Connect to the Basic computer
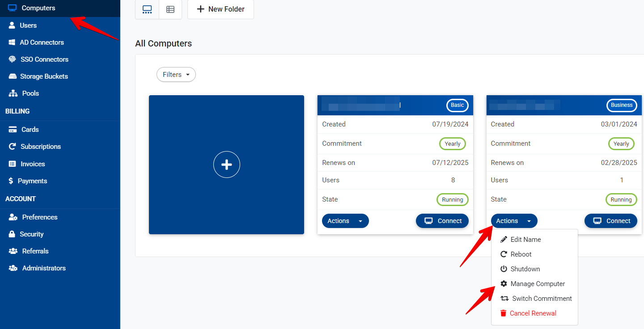This screenshot has width=644, height=329. (442, 221)
